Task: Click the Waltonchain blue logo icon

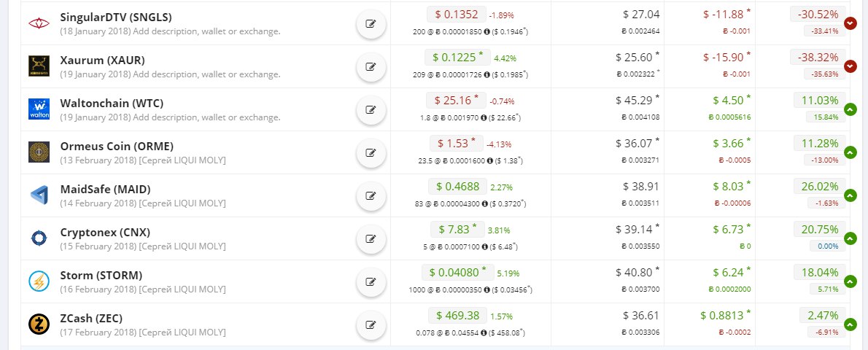Action: (x=39, y=109)
